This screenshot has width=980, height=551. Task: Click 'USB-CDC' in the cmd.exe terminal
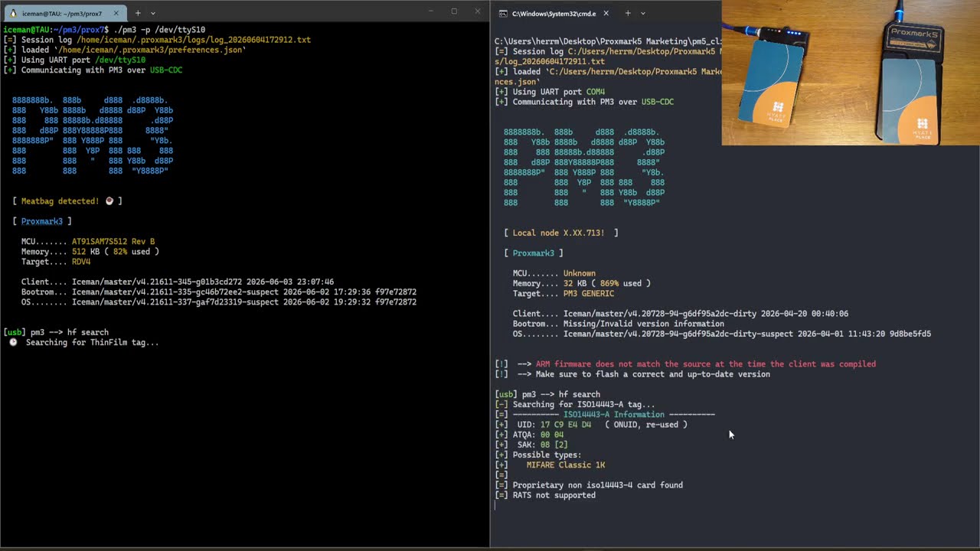pos(658,102)
